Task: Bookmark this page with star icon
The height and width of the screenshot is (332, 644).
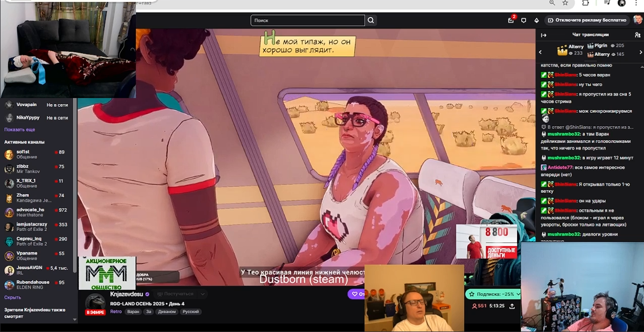Action: [x=565, y=3]
